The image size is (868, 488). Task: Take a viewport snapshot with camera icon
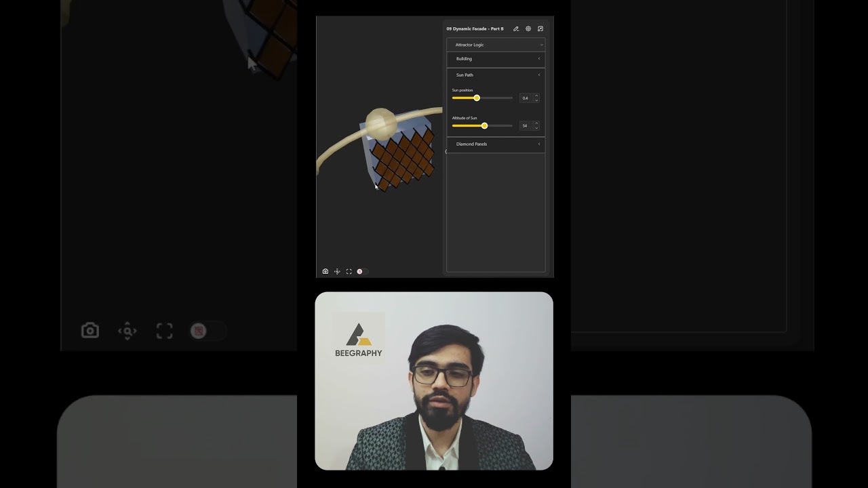pyautogui.click(x=325, y=271)
